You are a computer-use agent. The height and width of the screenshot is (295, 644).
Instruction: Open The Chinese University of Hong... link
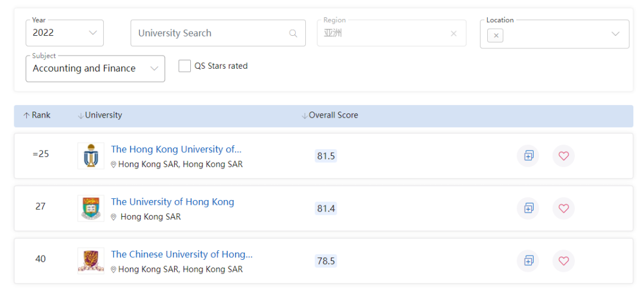[x=181, y=254]
